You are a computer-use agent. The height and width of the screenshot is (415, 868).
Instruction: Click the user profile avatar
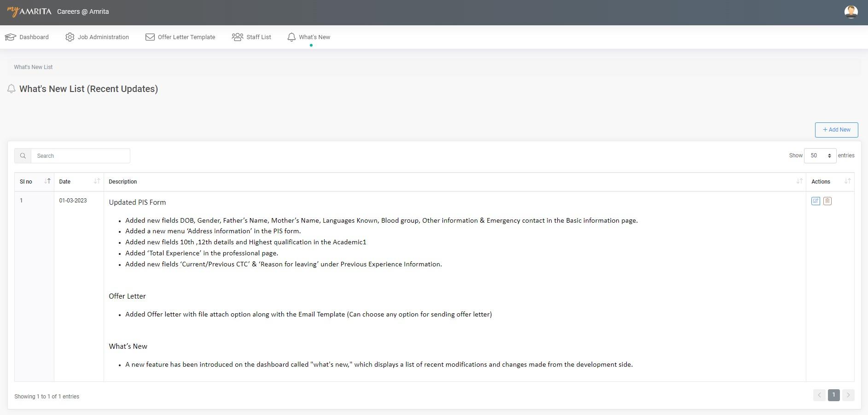pyautogui.click(x=851, y=12)
